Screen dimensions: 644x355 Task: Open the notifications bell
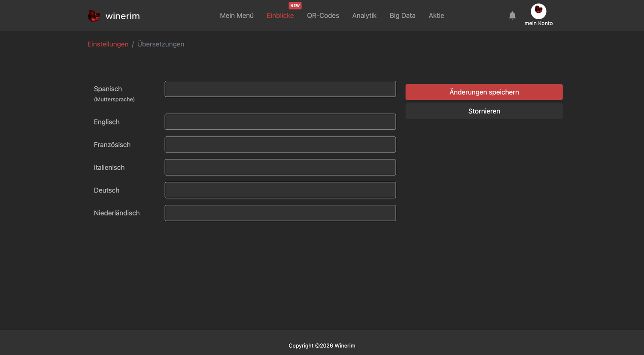(x=512, y=15)
